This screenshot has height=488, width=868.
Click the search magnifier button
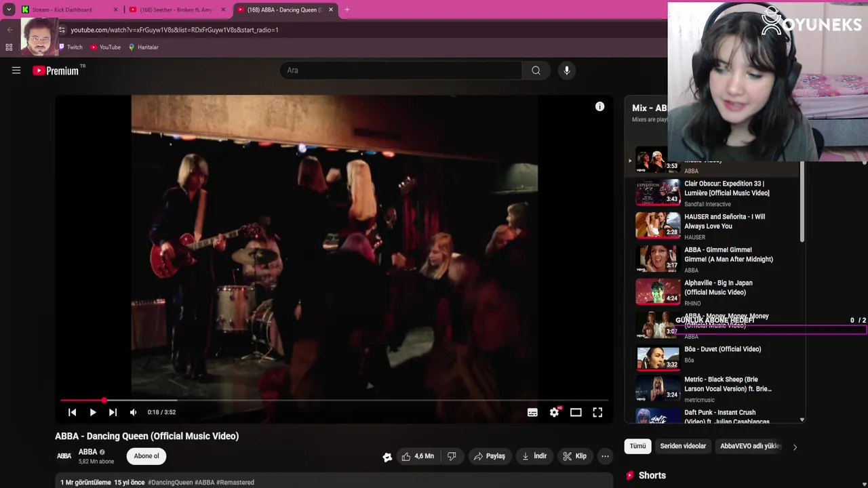536,70
